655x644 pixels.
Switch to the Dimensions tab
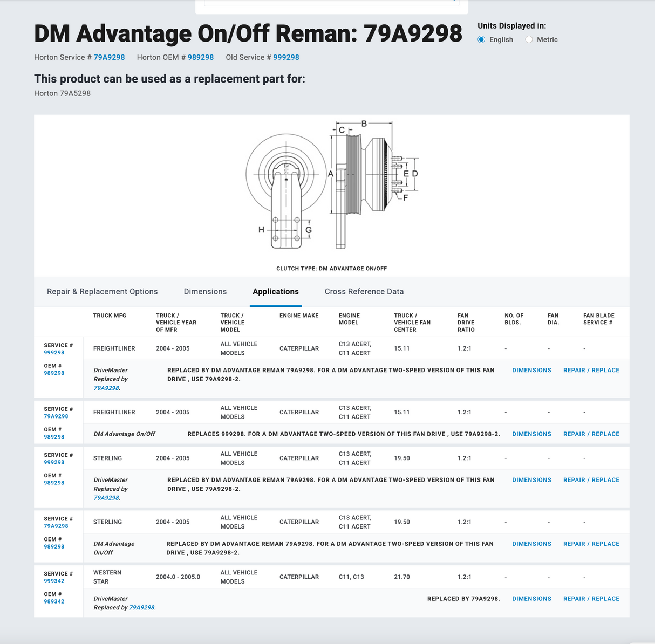205,291
